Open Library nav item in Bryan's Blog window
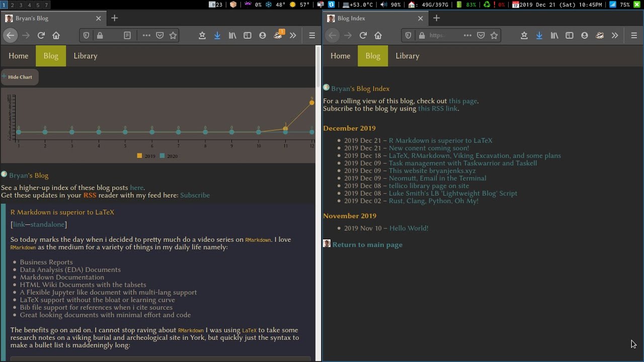Image resolution: width=644 pixels, height=362 pixels. click(86, 56)
